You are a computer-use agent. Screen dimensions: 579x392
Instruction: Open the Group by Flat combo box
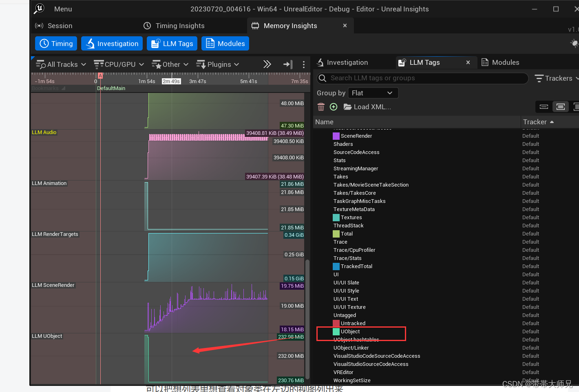point(373,93)
